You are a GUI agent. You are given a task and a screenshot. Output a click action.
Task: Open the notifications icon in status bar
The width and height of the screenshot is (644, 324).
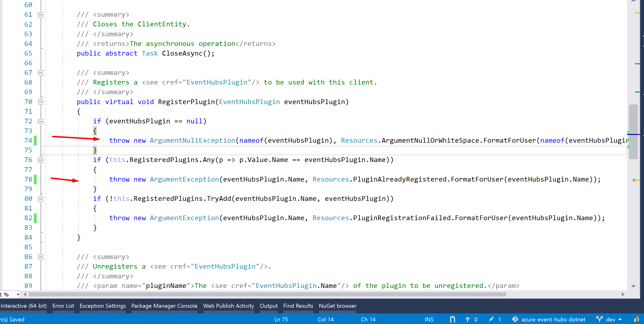(x=636, y=319)
